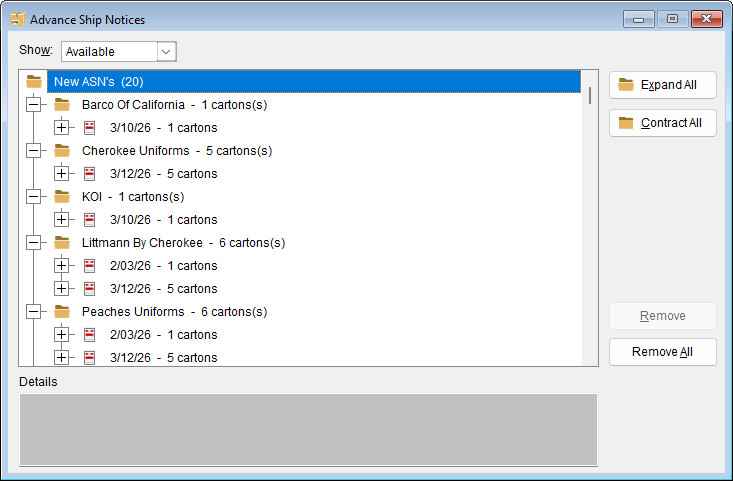Expand the 2/03/26 shipment under Peaches Uniforms
The height and width of the screenshot is (481, 733).
coord(62,335)
